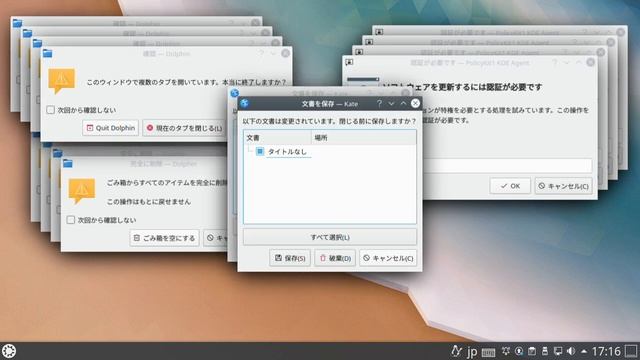Screen dimensions: 640x360
Task: Select the タイトルなし document name
Action: pyautogui.click(x=287, y=152)
